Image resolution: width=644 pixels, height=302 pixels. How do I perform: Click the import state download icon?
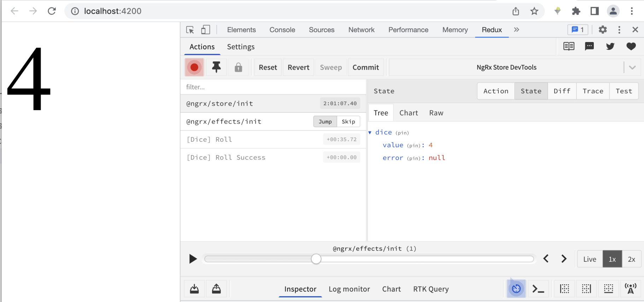click(194, 289)
